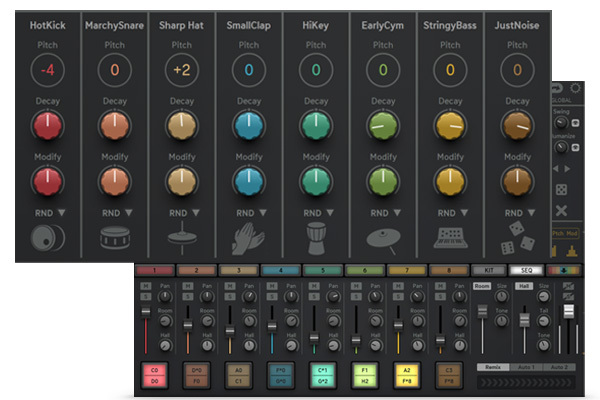
Task: Click the Sharp Hat pitch value +2
Action: coord(182,70)
